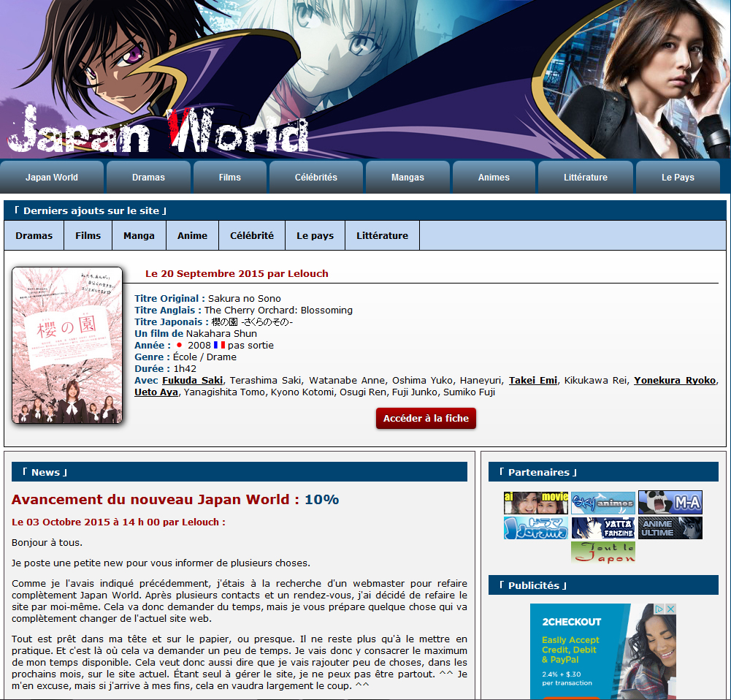Click the English title 'The Cherry Orchard: Blossoming'
Screen dimensions: 731x700
(x=278, y=310)
